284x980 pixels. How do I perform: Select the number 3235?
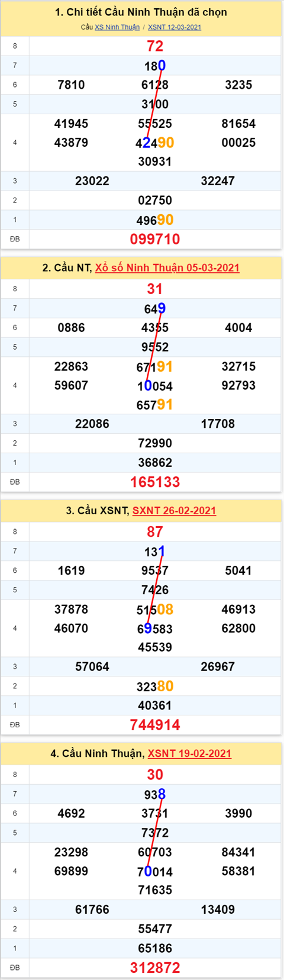point(238,85)
